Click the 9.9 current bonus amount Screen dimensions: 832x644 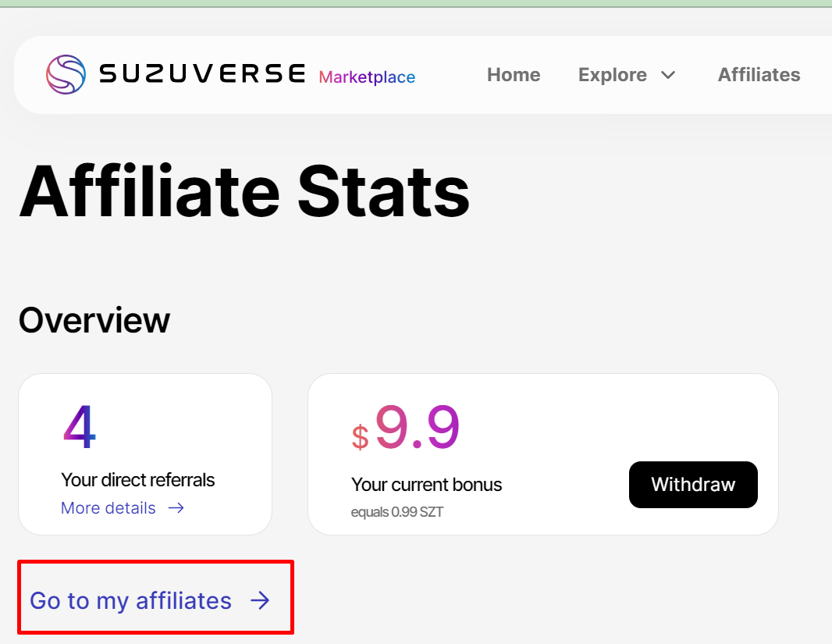pyautogui.click(x=418, y=428)
